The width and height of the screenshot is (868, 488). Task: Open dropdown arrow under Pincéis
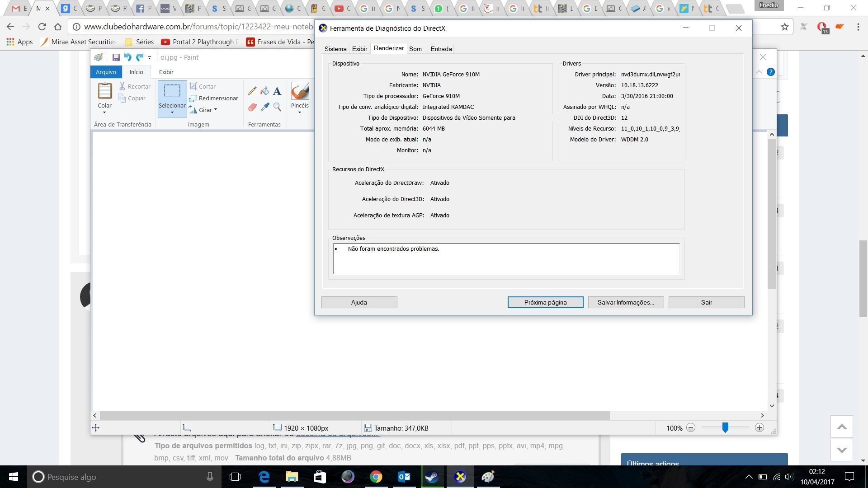tap(300, 113)
